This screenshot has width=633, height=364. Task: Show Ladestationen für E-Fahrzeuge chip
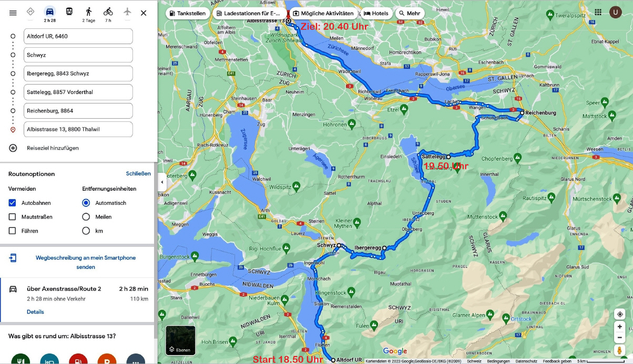tap(250, 13)
